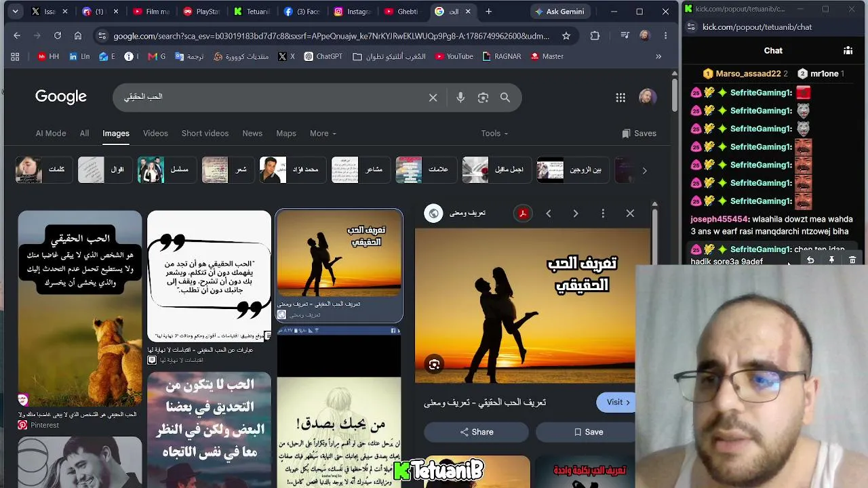Open the media control icon in toolbar
Screen dimensions: 868x488
[625, 36]
